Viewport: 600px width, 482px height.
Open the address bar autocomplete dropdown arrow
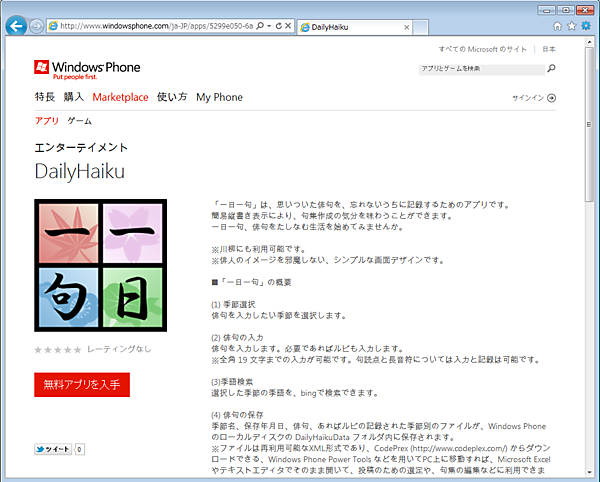click(x=269, y=26)
